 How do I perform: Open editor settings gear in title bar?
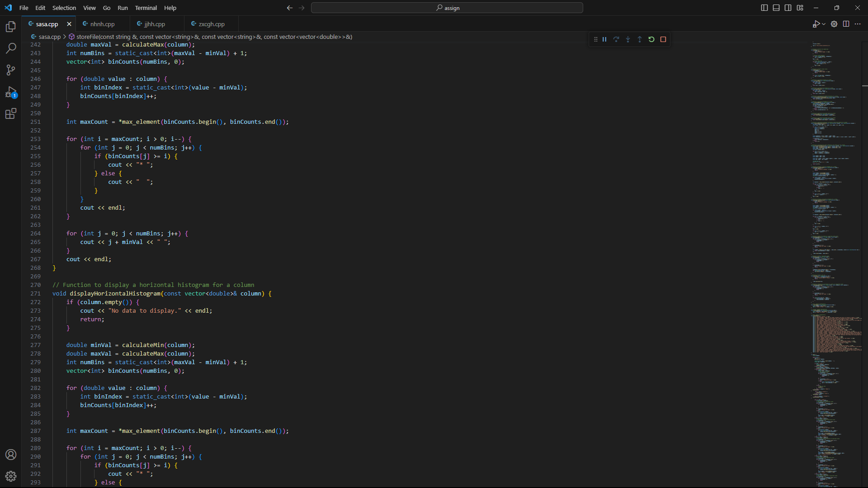(834, 24)
